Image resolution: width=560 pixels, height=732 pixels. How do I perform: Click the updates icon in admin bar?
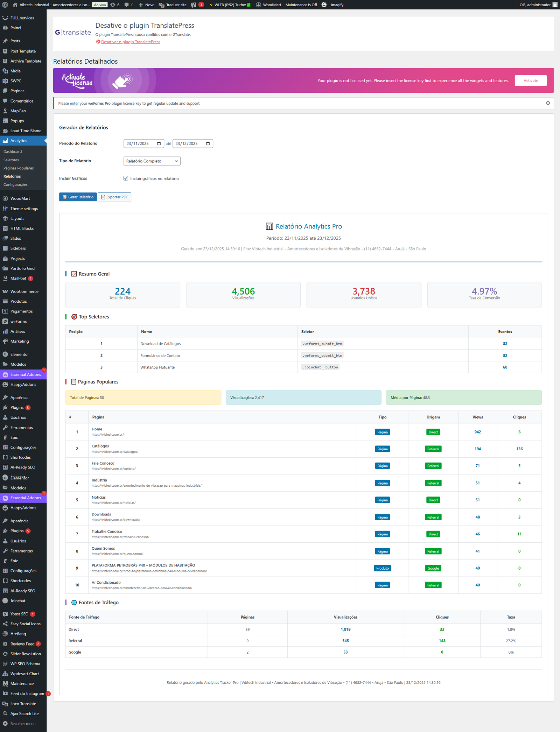click(113, 5)
